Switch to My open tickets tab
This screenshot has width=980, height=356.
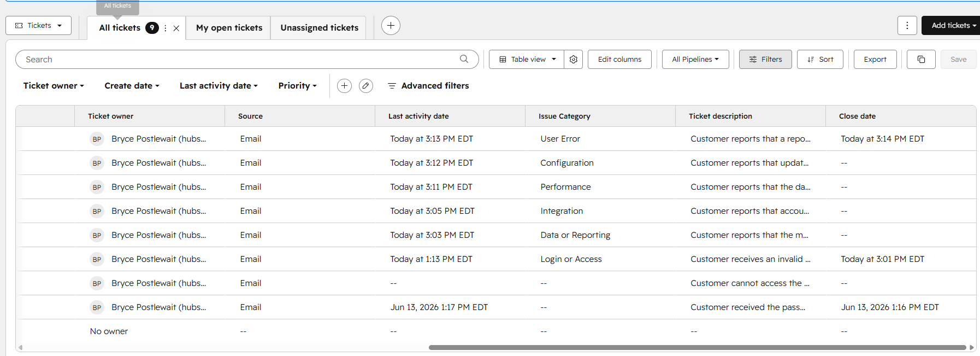(x=229, y=28)
